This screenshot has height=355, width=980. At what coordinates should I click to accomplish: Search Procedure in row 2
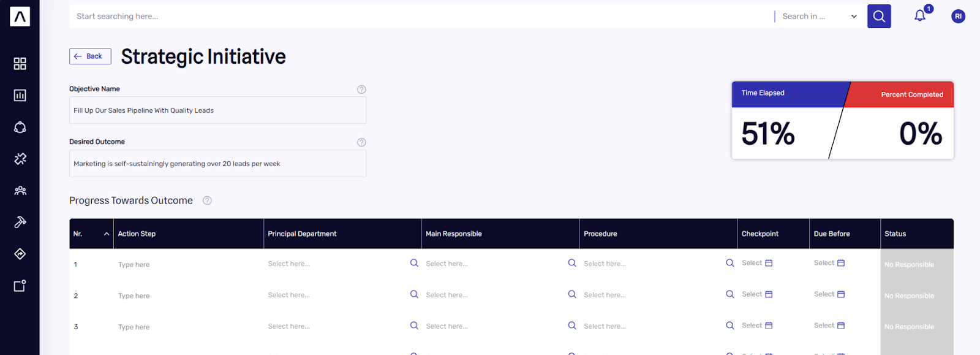click(x=730, y=294)
